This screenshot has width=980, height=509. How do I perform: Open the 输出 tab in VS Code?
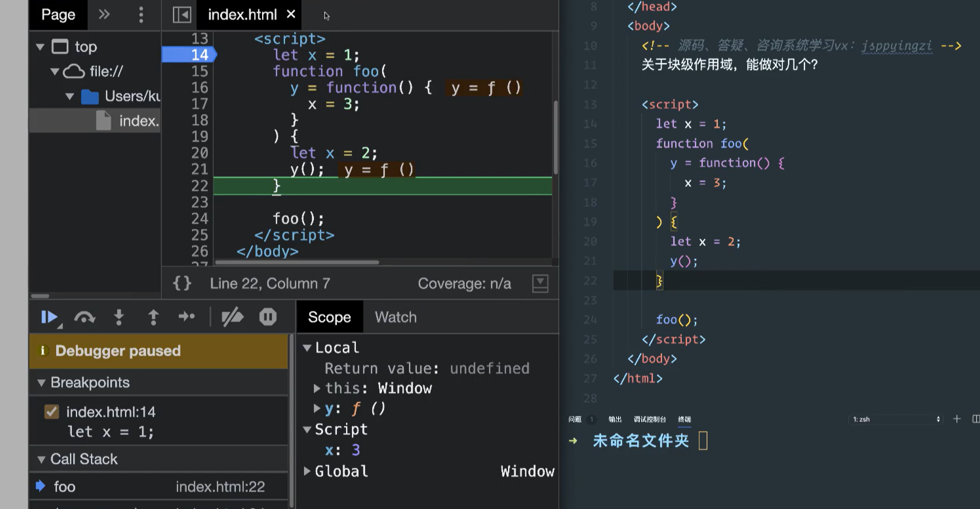point(615,419)
